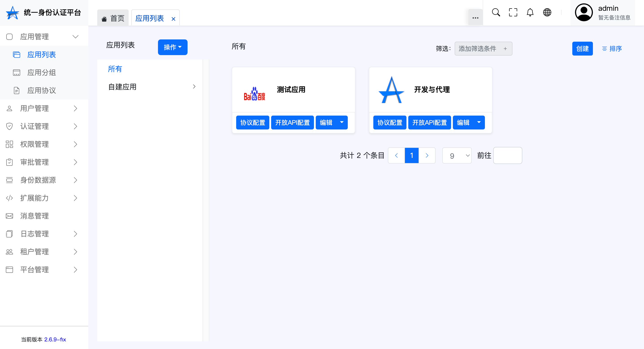Image resolution: width=644 pixels, height=349 pixels.
Task: Open 消息管理 with envelope icon
Action: (x=34, y=216)
